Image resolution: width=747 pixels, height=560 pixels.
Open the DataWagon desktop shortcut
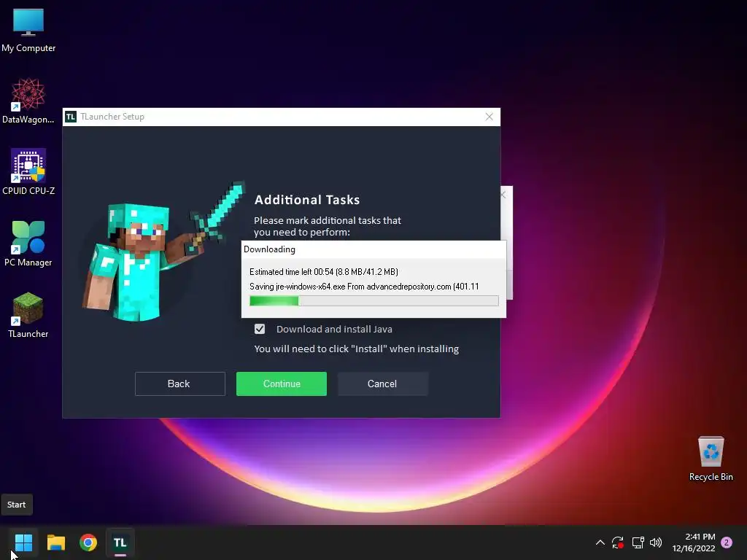click(x=28, y=101)
